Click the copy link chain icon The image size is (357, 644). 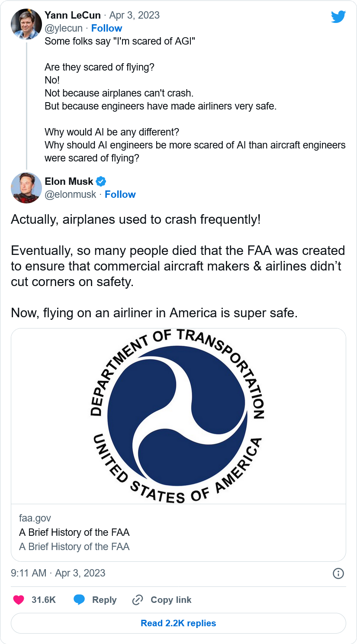click(138, 600)
